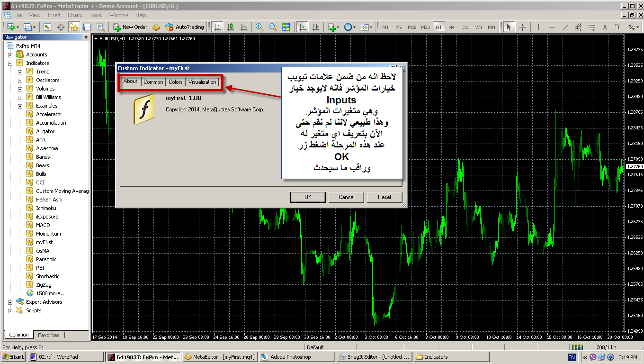Zoom out on the chart
644x364 pixels.
coord(273,27)
